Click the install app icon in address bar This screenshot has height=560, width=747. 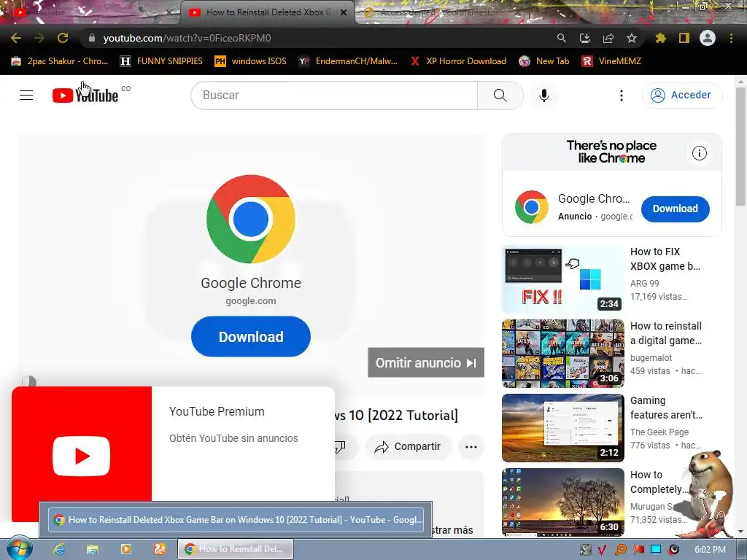point(585,38)
